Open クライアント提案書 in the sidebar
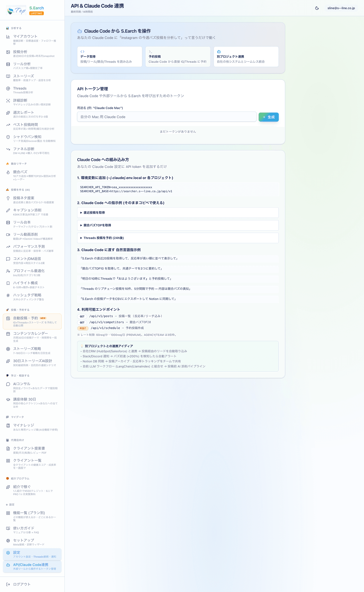The width and height of the screenshot is (364, 592). [32, 450]
